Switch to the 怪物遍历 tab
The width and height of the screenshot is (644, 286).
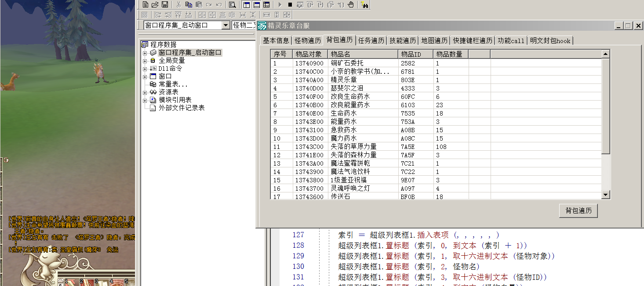click(308, 40)
